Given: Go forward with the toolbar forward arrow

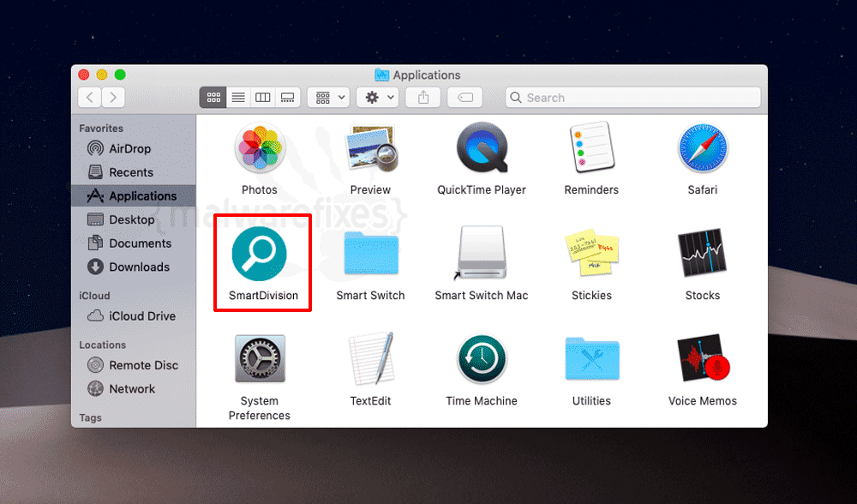Looking at the screenshot, I should (x=113, y=98).
